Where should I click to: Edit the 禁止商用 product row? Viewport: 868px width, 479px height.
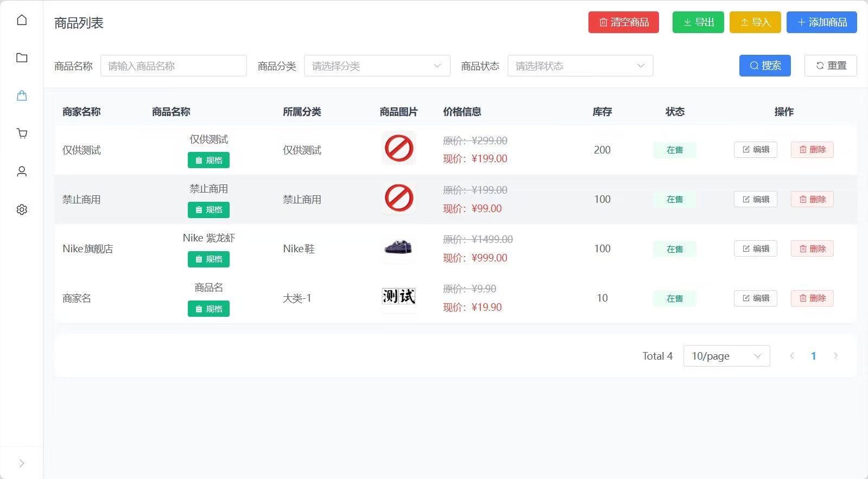pyautogui.click(x=756, y=199)
